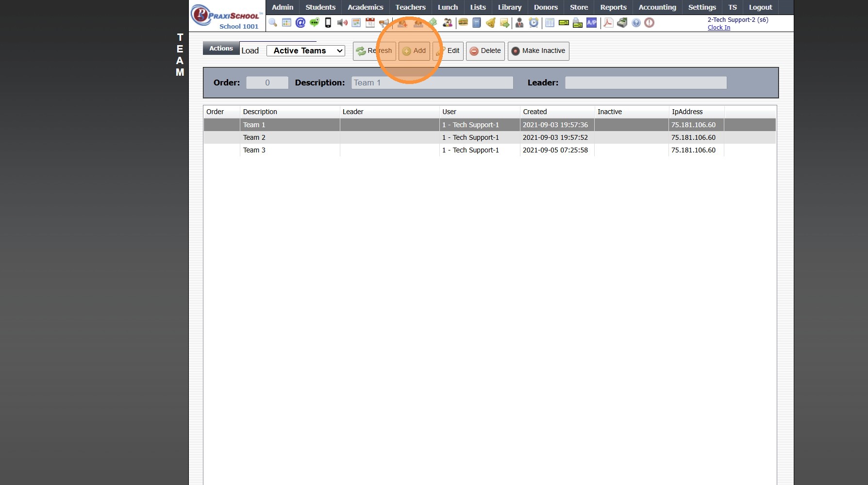Click the sticky note with arrow icon
Image resolution: width=868 pixels, height=485 pixels.
[505, 23]
